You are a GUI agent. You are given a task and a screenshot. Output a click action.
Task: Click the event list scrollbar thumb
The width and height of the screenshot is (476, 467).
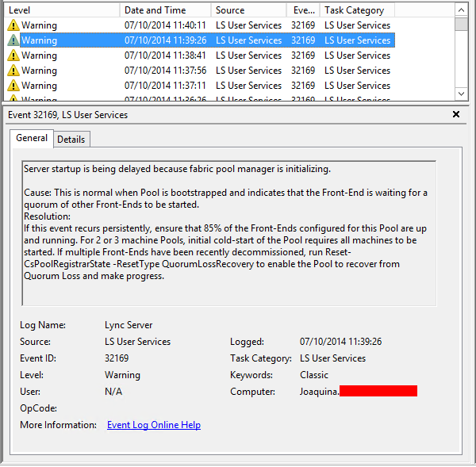(x=461, y=25)
